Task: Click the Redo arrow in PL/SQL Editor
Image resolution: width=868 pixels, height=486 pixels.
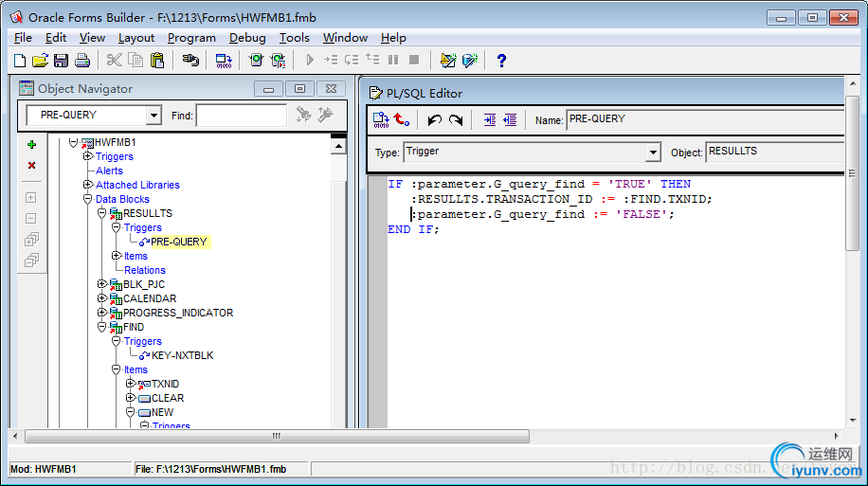Action: pyautogui.click(x=456, y=119)
